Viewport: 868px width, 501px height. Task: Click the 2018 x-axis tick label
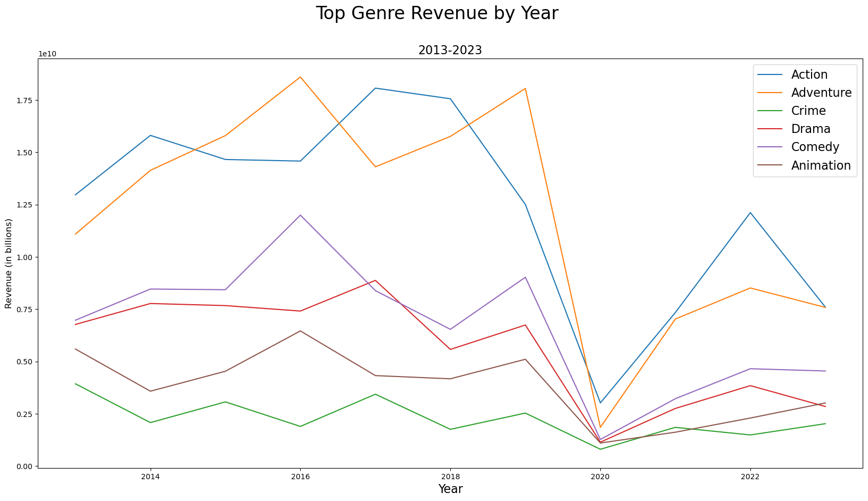point(450,477)
